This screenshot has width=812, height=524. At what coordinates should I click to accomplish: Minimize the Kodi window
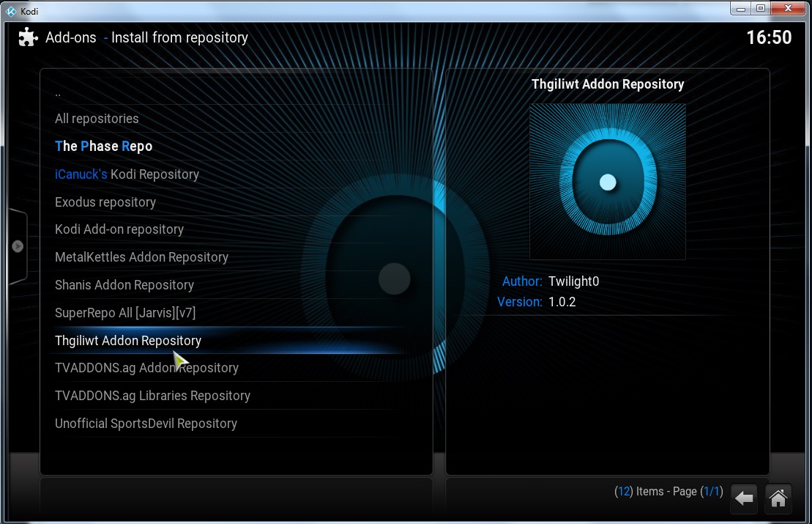click(x=740, y=8)
